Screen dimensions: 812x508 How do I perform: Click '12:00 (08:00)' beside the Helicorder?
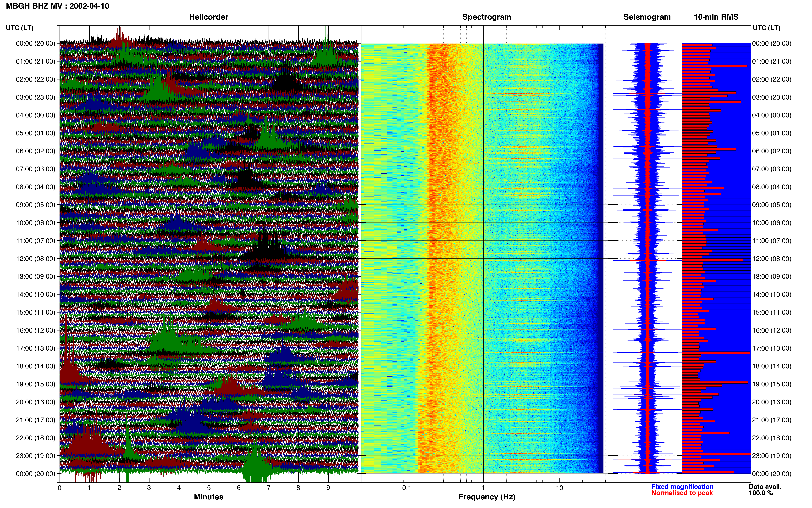[36, 259]
